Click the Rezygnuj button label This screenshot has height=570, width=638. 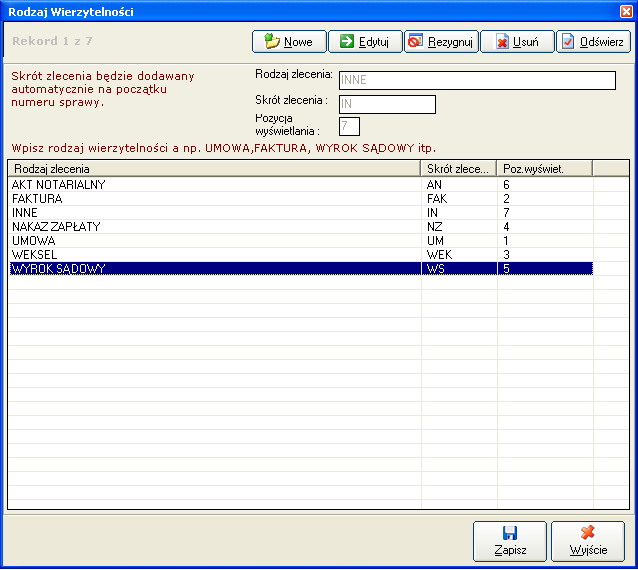tap(450, 42)
